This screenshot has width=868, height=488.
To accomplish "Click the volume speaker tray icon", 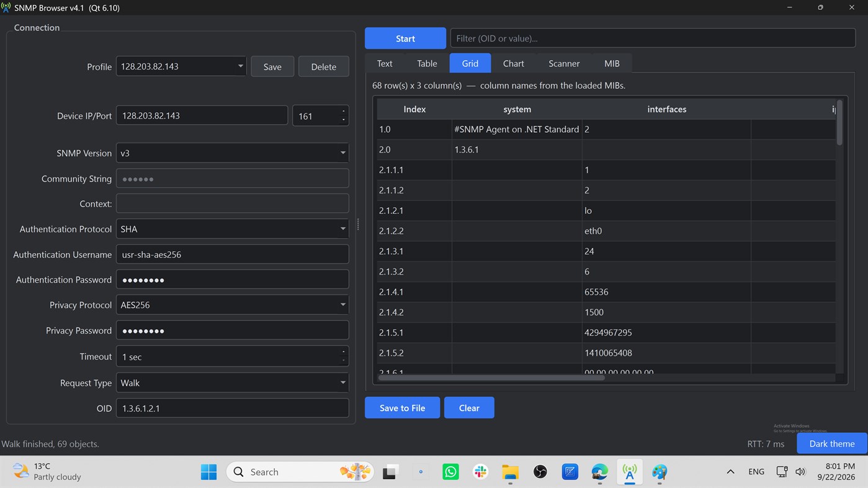I will pyautogui.click(x=800, y=472).
